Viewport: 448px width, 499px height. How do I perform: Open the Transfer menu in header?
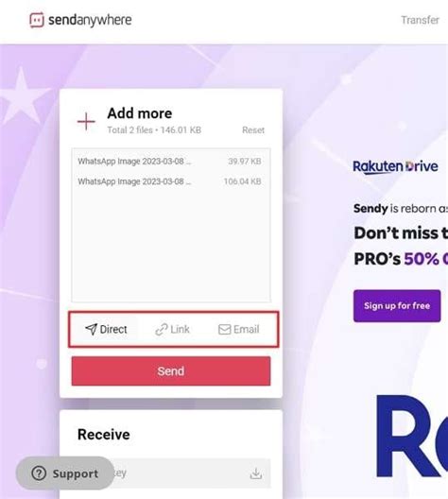tap(420, 20)
